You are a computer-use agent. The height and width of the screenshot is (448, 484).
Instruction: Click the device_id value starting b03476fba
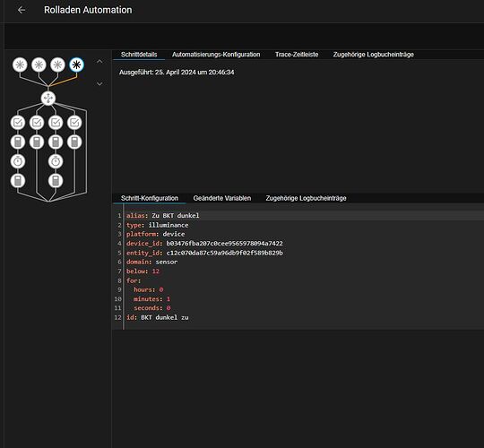pos(224,244)
